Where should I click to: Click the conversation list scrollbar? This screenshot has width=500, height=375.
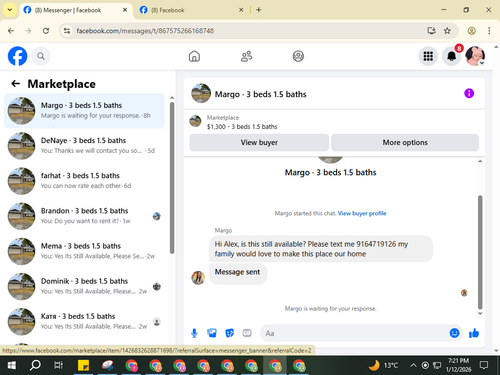[172, 177]
